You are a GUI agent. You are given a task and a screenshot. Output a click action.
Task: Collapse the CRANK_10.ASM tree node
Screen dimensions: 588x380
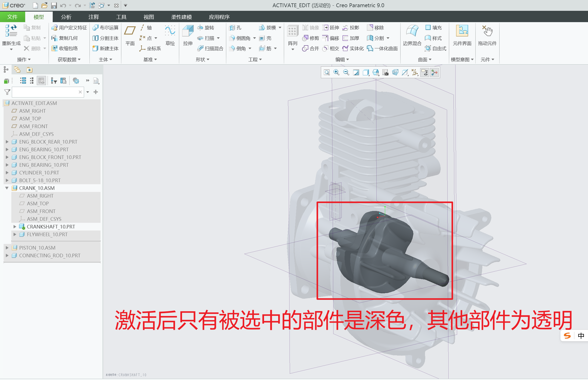[x=7, y=188]
